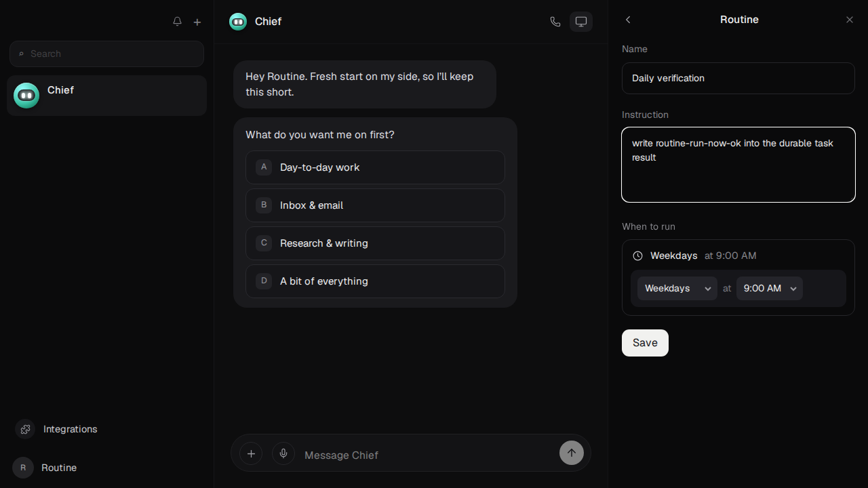Click the notifications bell icon
The height and width of the screenshot is (488, 868).
[177, 22]
